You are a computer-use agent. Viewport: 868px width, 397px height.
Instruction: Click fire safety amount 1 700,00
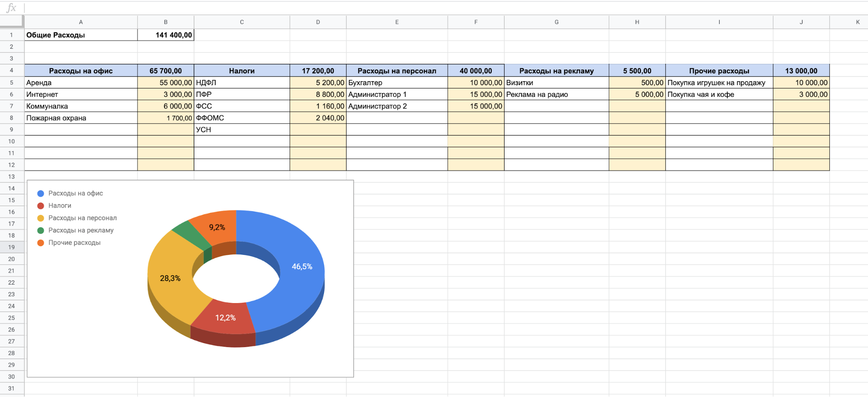(x=165, y=118)
